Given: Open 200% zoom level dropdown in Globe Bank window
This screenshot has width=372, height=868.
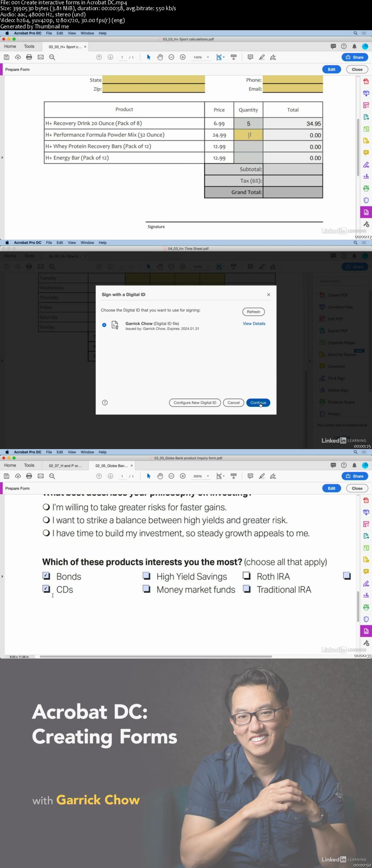Looking at the screenshot, I should [x=208, y=476].
